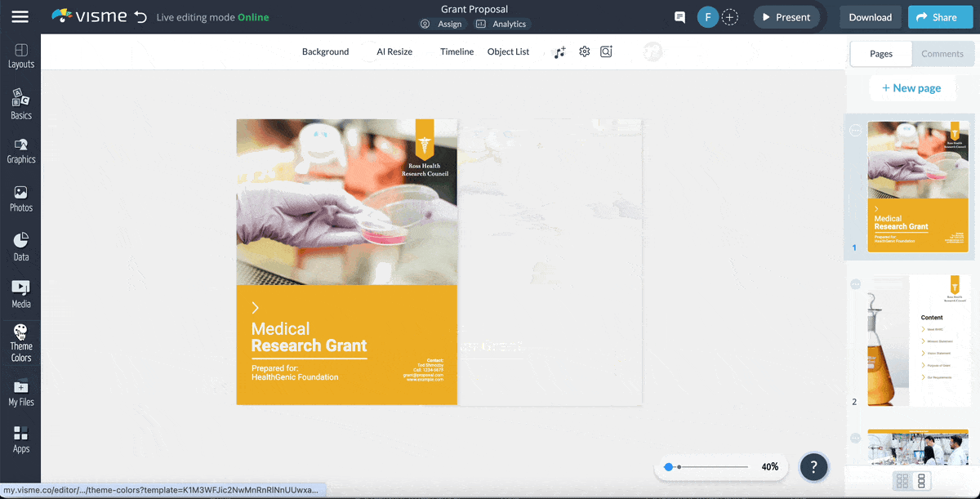
Task: Open the Data charts panel
Action: (x=20, y=245)
